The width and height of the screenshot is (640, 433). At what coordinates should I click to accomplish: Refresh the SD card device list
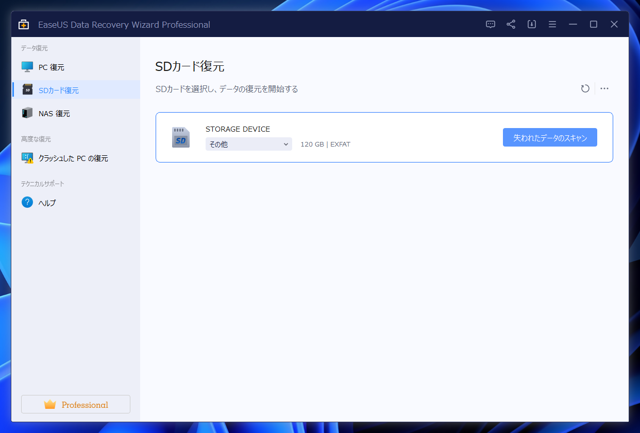tap(585, 89)
